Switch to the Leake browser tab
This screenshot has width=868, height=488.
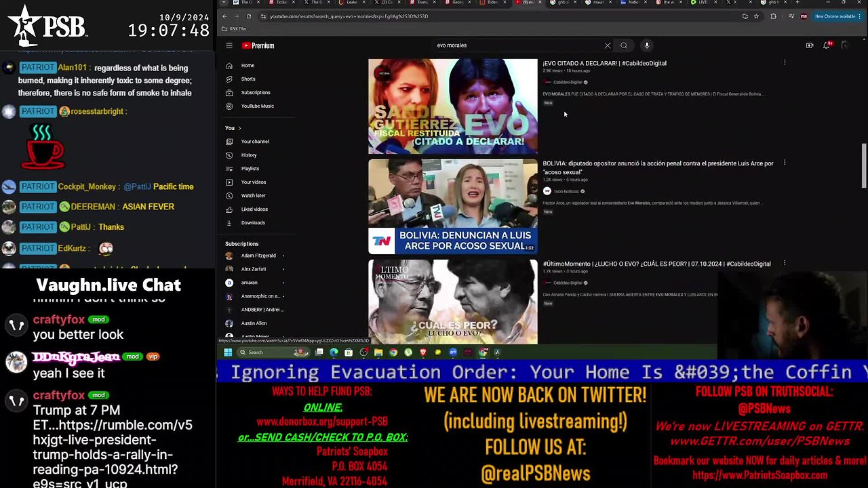coord(353,3)
